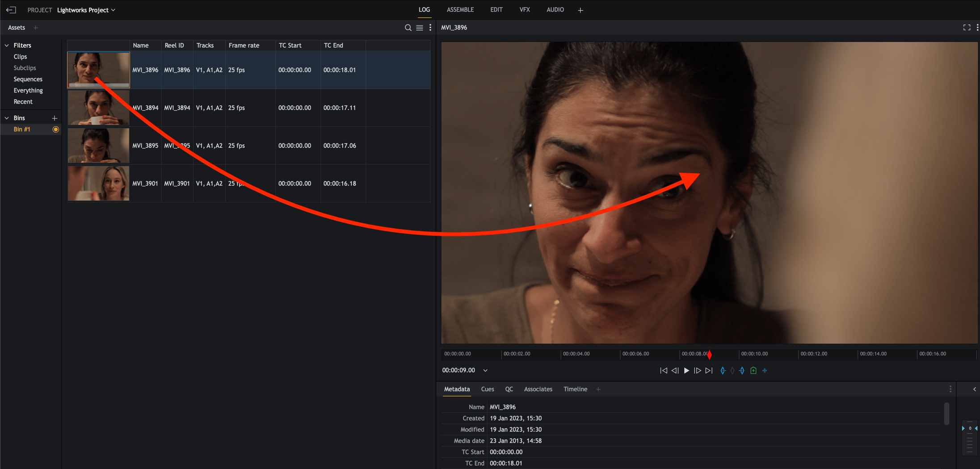Select the MVI_3901 clip thumbnail

pyautogui.click(x=98, y=184)
